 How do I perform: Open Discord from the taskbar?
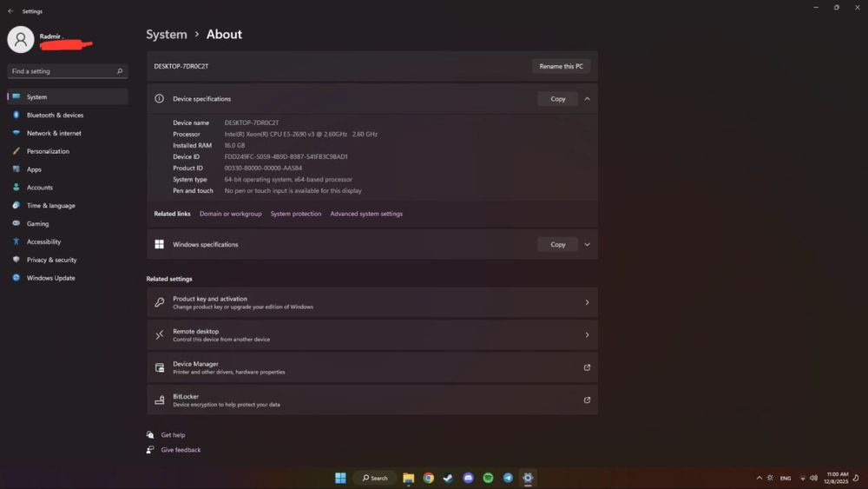coord(469,478)
